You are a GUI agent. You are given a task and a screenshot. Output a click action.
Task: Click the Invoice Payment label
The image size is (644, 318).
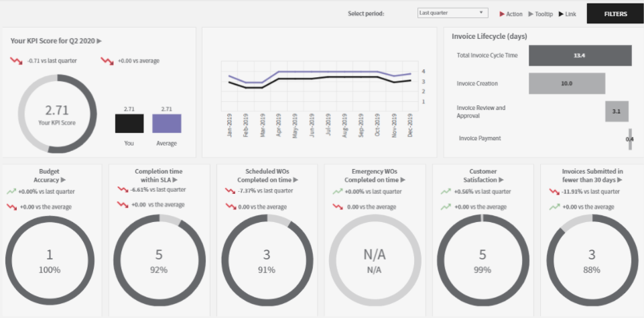480,138
